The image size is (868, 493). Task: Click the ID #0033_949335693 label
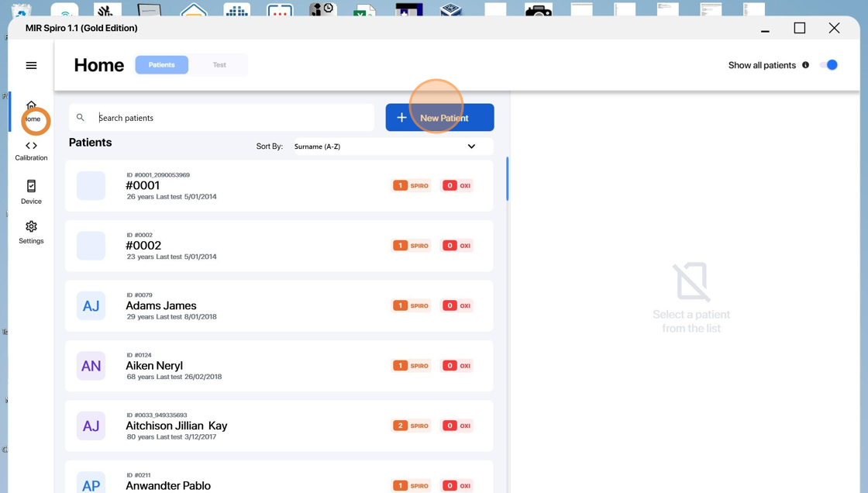coord(157,415)
